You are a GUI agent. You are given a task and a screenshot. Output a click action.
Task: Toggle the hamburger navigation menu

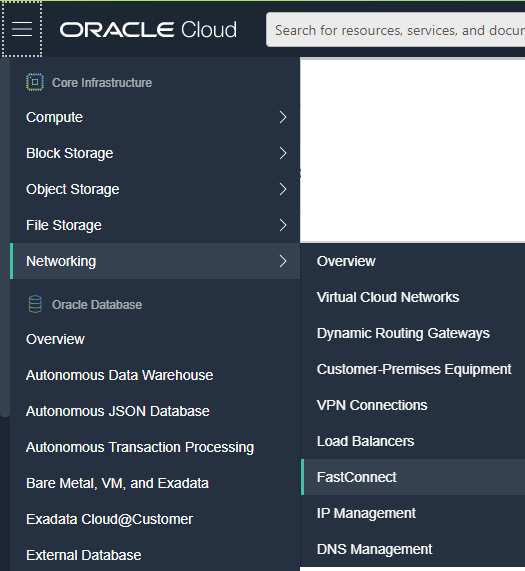(22, 29)
